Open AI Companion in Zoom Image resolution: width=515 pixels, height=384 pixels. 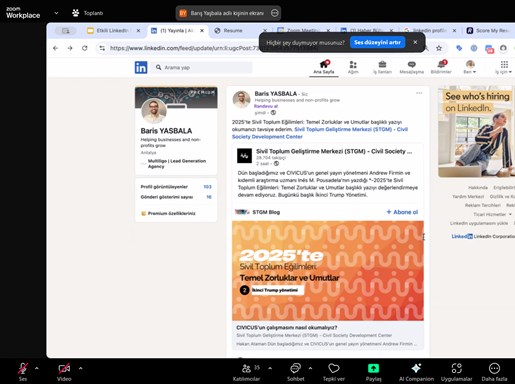click(416, 372)
